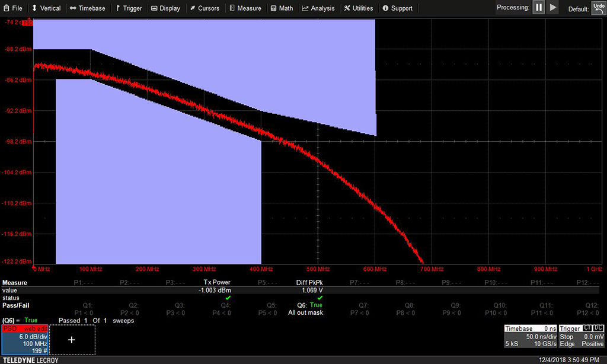Open the Math menu

pyautogui.click(x=282, y=8)
